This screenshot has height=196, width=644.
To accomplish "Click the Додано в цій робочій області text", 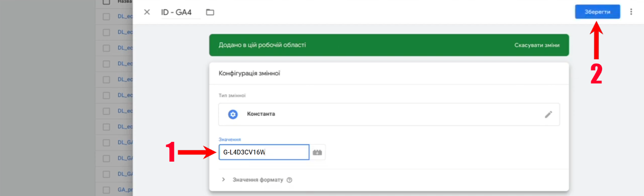I will coord(262,45).
